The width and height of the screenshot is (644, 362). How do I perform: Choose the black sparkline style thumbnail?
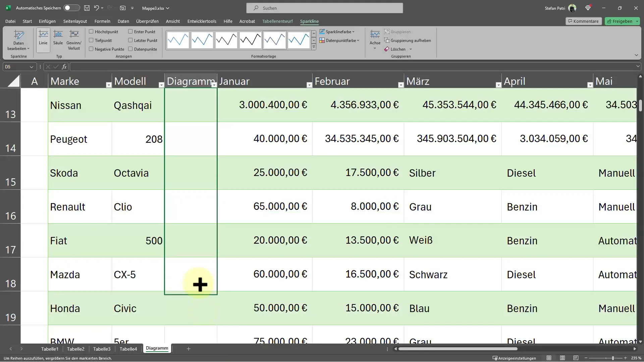tap(250, 40)
